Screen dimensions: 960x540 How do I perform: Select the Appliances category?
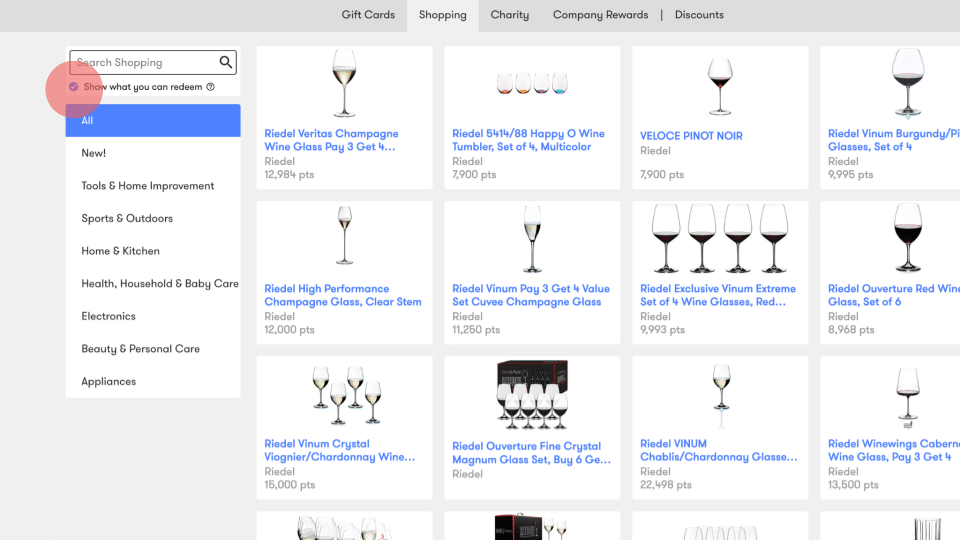(153, 381)
